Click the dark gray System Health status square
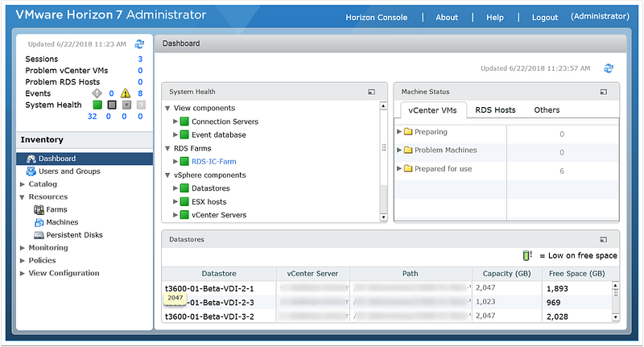The height and width of the screenshot is (347, 644). (x=112, y=105)
